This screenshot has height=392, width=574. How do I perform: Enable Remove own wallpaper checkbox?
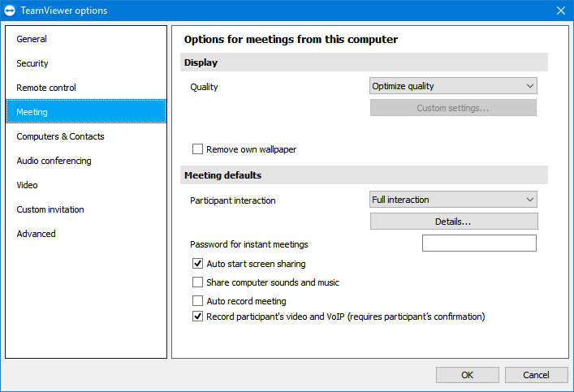click(x=197, y=149)
